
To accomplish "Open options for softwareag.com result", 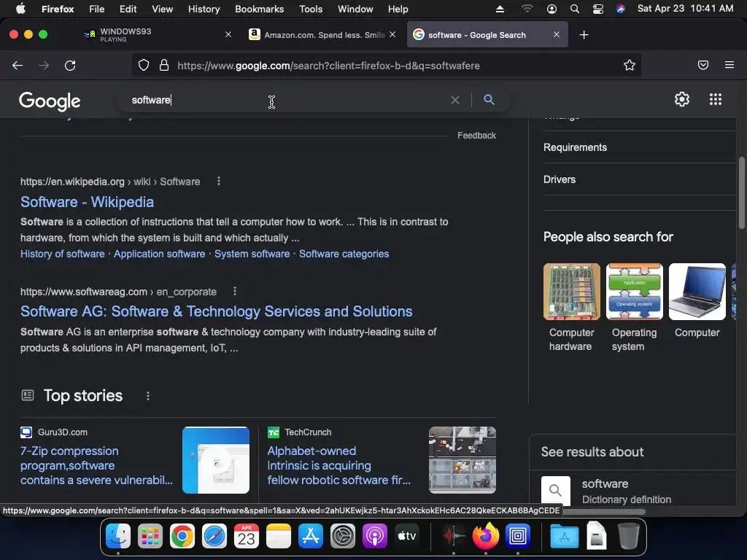I will tap(234, 291).
